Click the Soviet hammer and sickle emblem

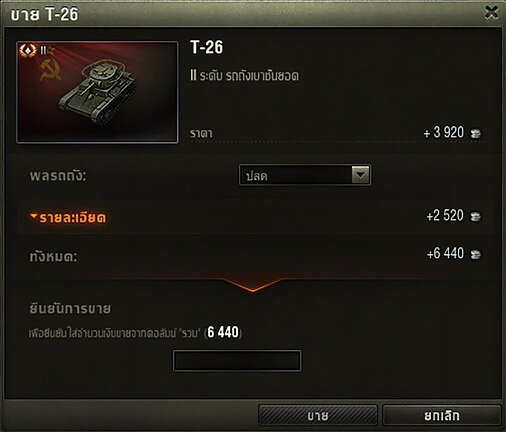(x=50, y=69)
